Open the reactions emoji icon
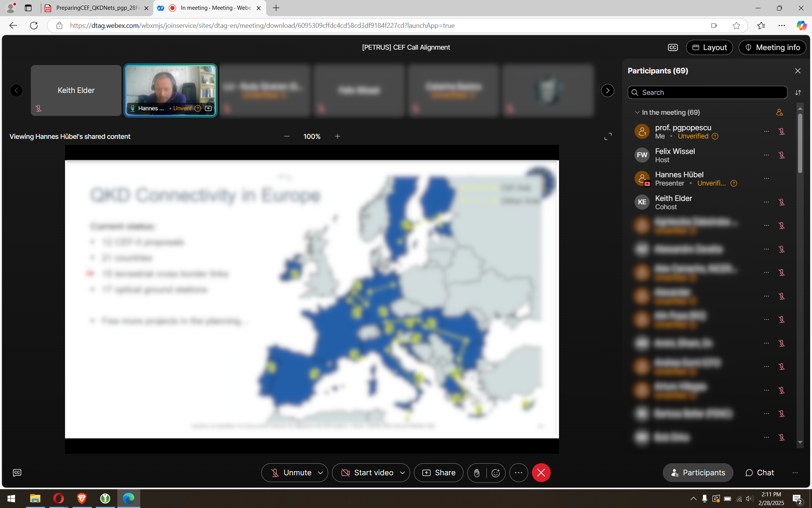The width and height of the screenshot is (812, 508). (x=495, y=473)
